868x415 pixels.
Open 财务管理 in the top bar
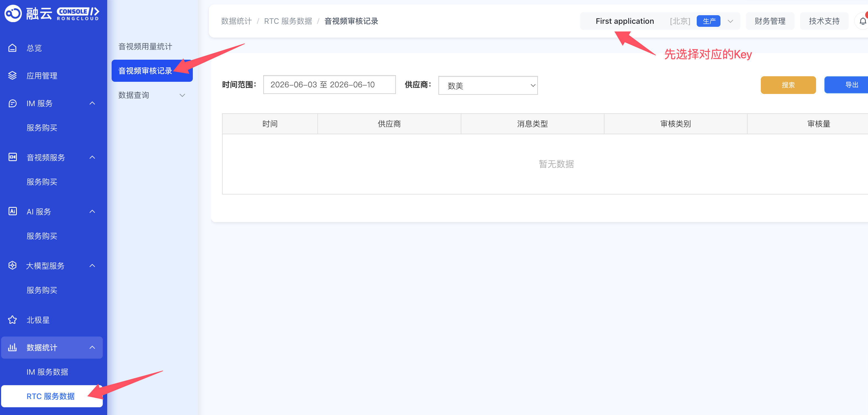click(770, 21)
